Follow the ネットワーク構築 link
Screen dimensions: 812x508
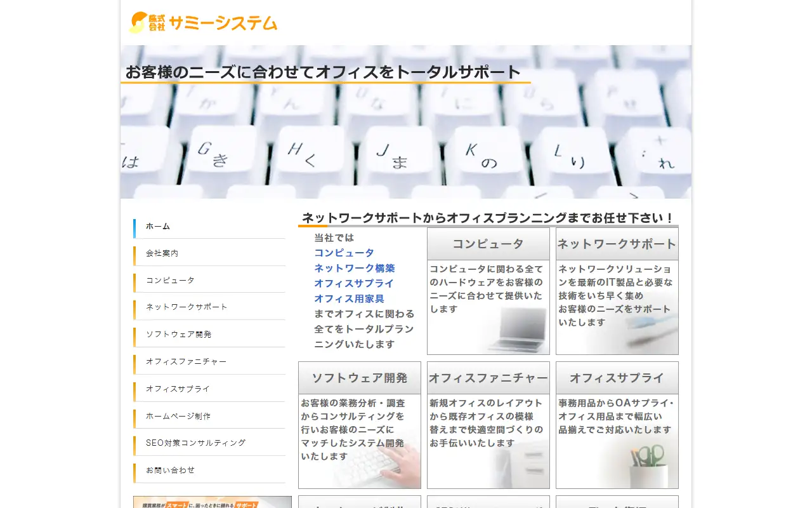pyautogui.click(x=355, y=268)
